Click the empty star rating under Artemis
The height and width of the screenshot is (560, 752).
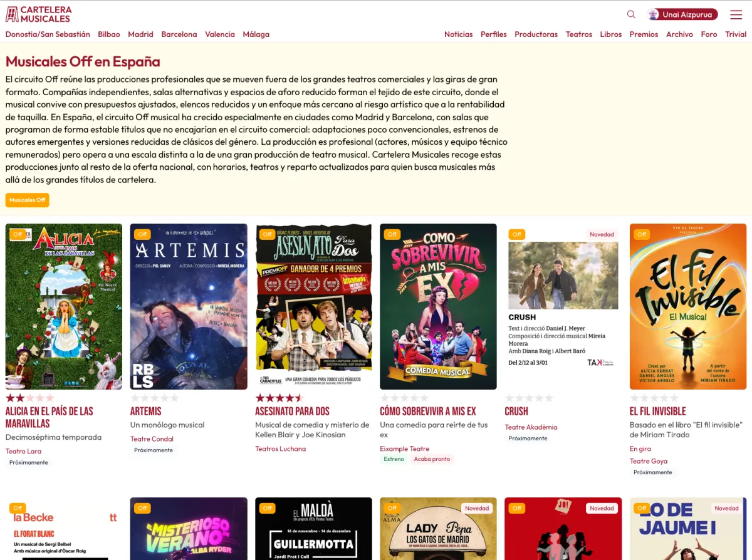click(155, 398)
